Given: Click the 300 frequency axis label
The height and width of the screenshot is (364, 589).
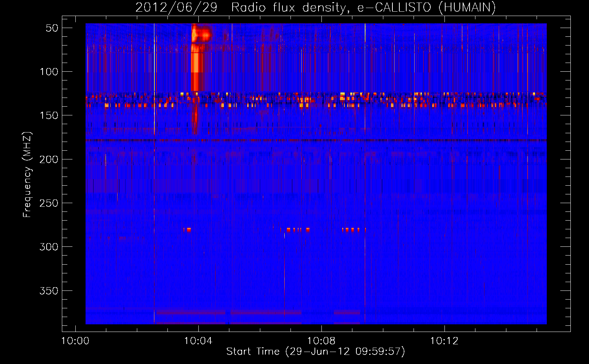Looking at the screenshot, I should (x=49, y=247).
